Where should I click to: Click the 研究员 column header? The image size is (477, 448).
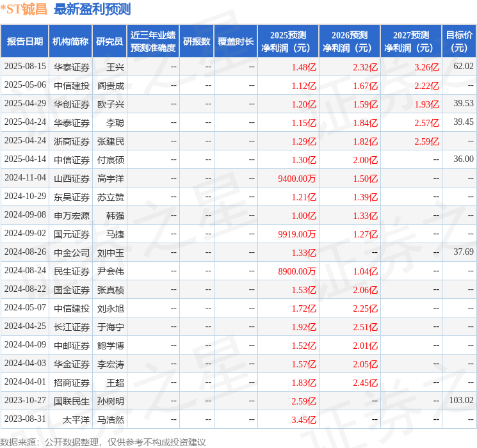[109, 42]
